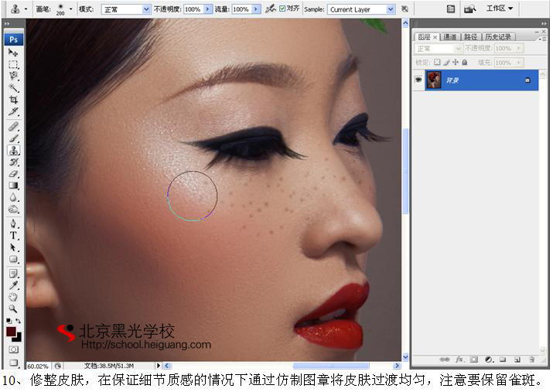Select the Gradient tool

pos(13,186)
